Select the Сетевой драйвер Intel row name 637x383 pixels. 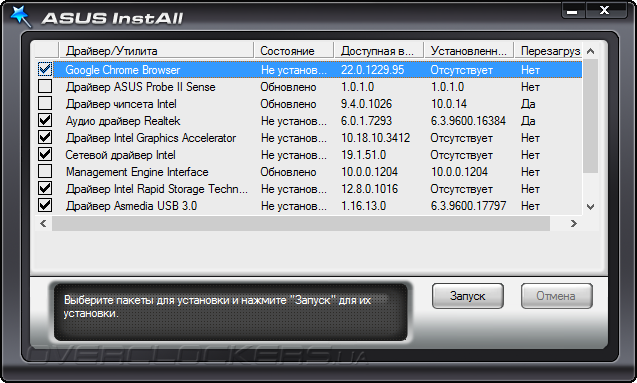click(x=121, y=155)
